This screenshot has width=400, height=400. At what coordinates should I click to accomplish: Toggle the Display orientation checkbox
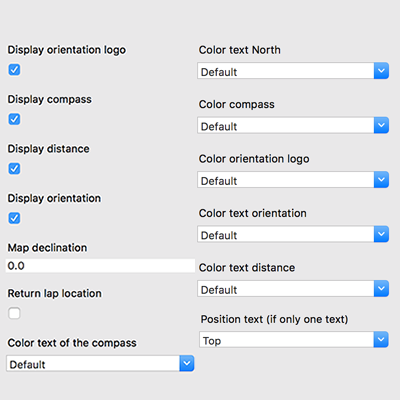point(14,218)
